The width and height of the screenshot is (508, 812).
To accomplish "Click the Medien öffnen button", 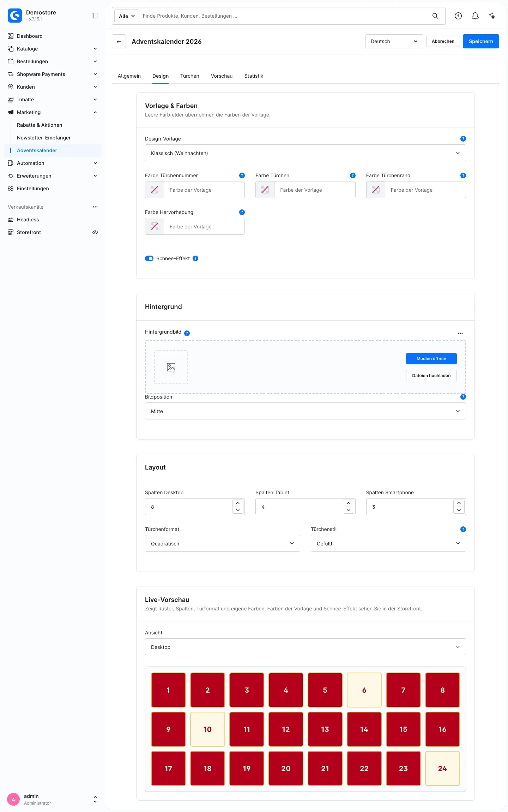I will pyautogui.click(x=431, y=359).
